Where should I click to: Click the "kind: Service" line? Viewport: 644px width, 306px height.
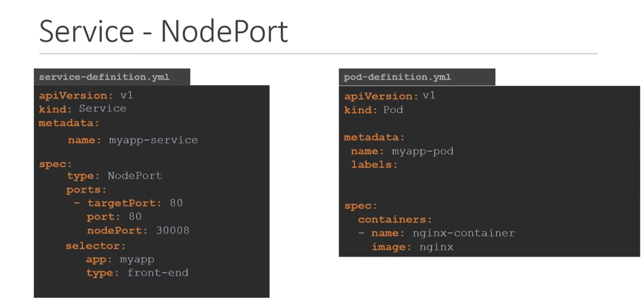pos(82,109)
